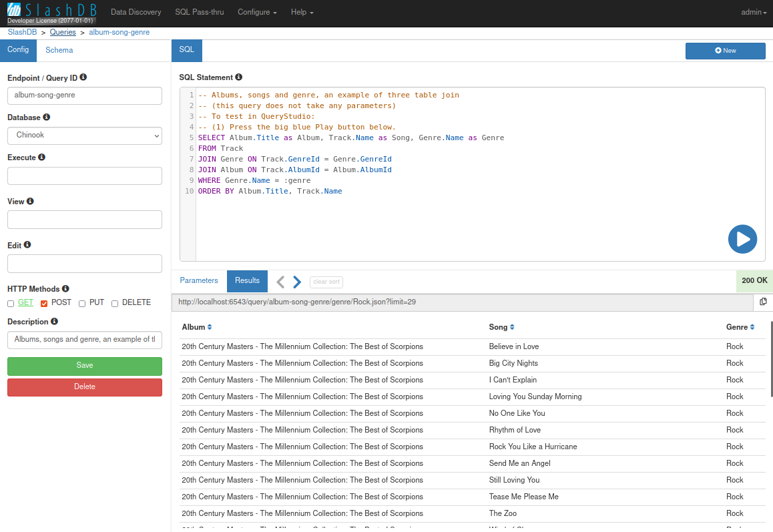
Task: Go to next results page arrow
Action: point(297,282)
